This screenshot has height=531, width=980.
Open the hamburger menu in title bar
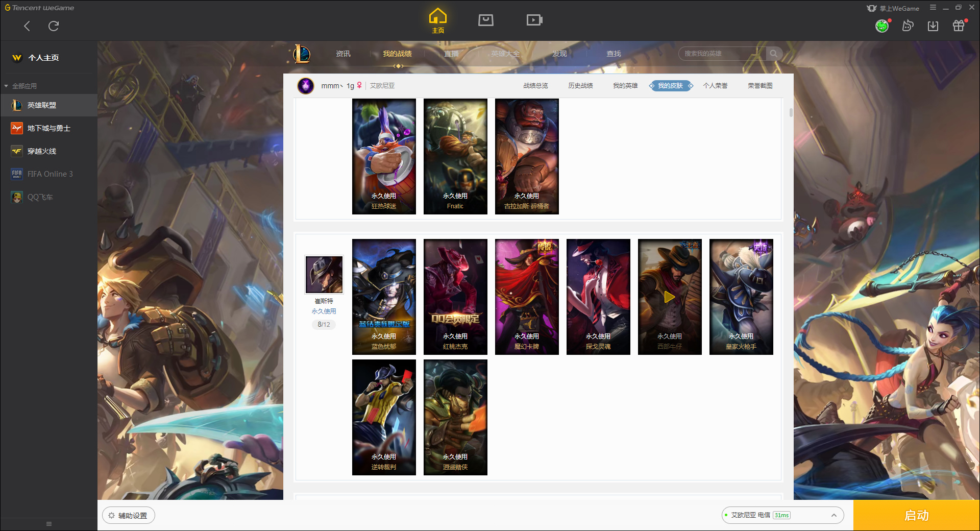tap(933, 8)
